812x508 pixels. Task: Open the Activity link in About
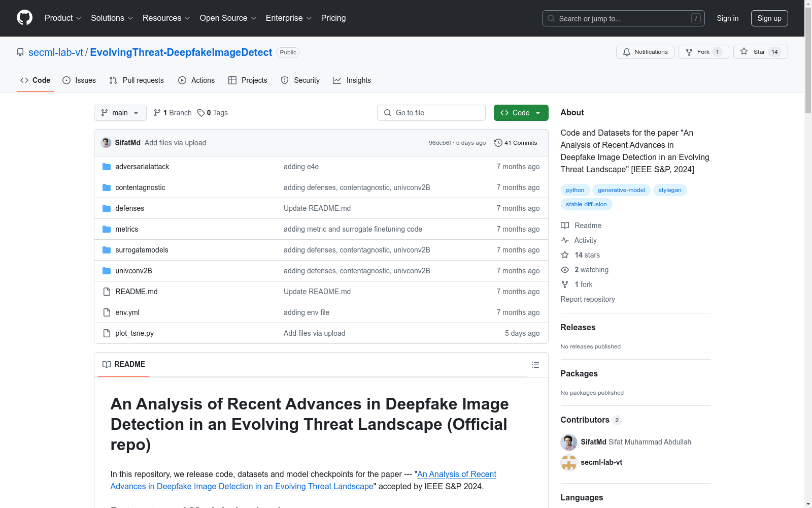[579, 240]
